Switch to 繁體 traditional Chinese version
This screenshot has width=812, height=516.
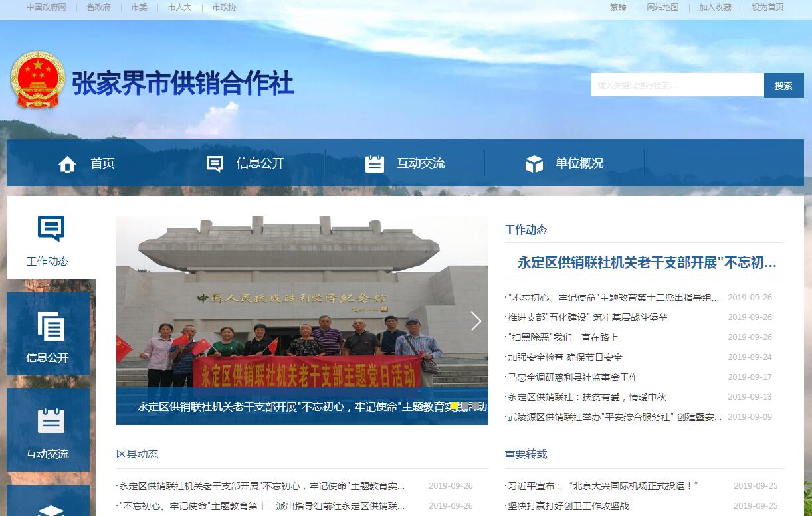[x=618, y=7]
